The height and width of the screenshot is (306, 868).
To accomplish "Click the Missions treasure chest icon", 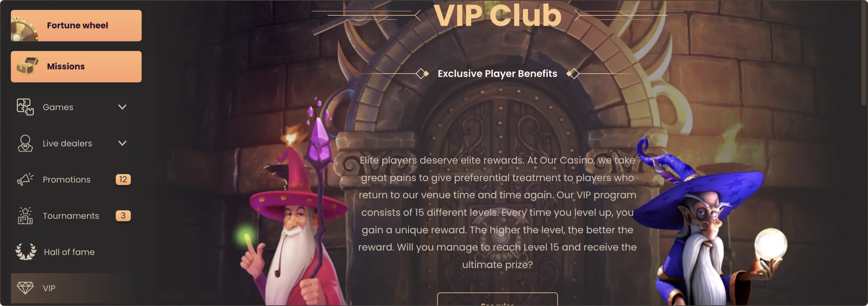I will click(x=27, y=66).
